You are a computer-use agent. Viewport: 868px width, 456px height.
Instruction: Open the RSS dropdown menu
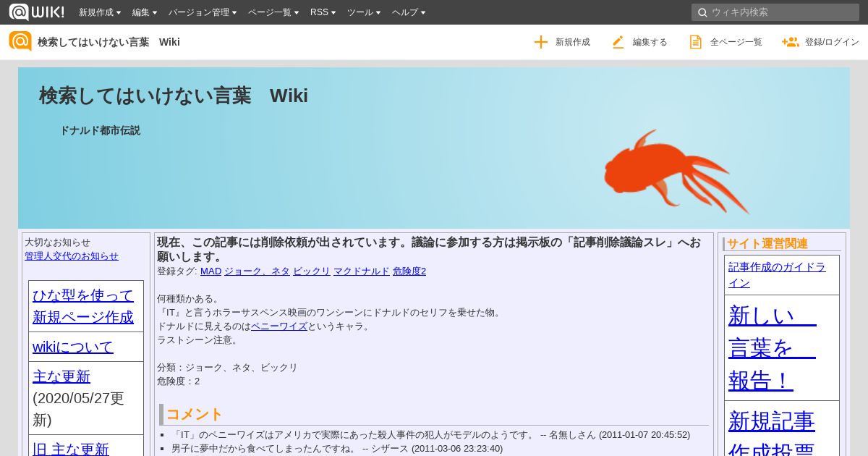pos(323,12)
